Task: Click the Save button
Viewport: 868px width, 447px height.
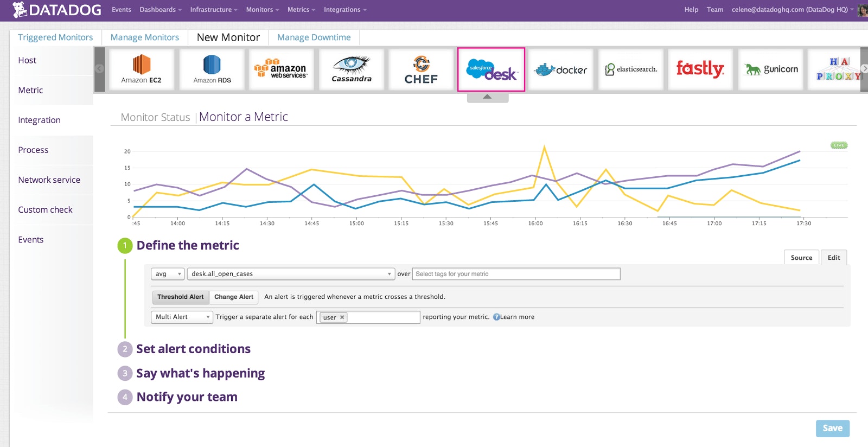Action: [832, 428]
